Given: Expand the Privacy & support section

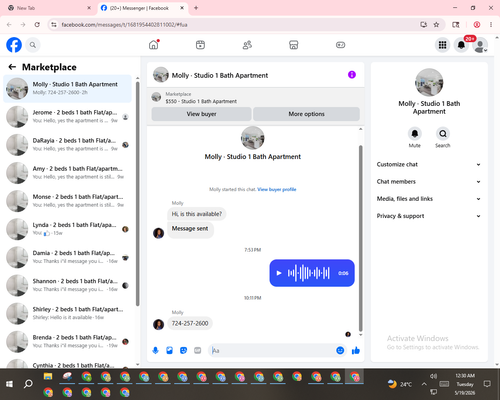Looking at the screenshot, I should pos(429,216).
